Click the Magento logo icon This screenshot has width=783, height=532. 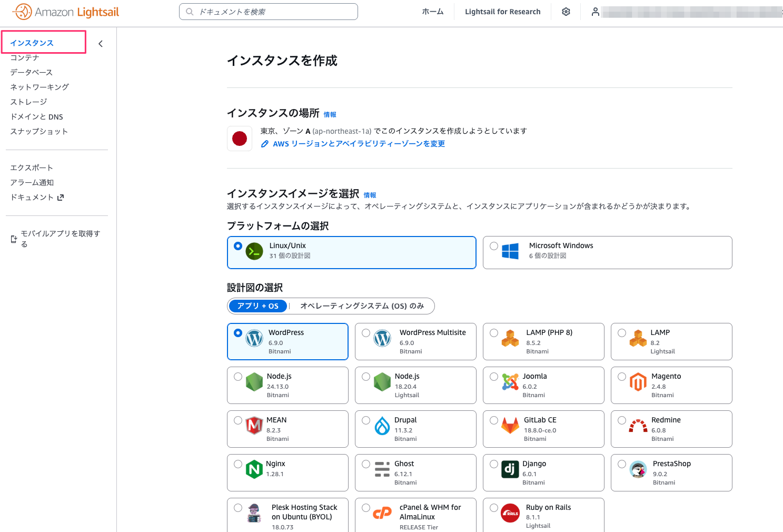click(638, 382)
